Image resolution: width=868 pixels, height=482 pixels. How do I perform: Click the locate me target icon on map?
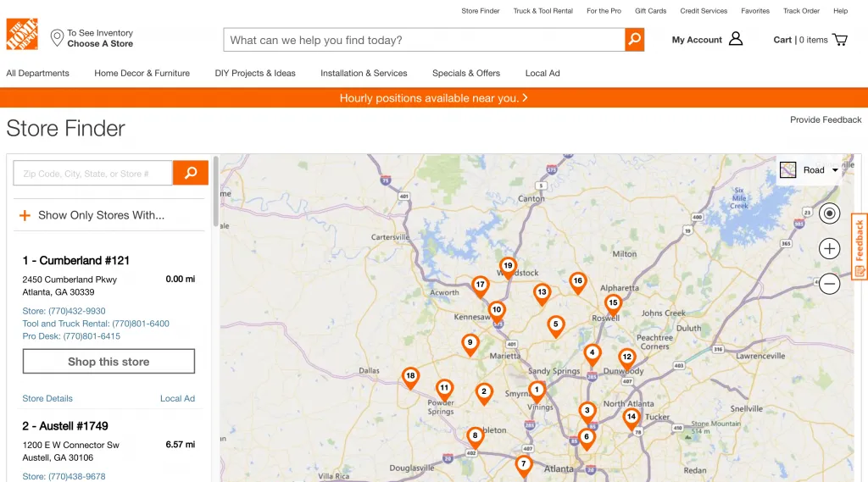(829, 213)
